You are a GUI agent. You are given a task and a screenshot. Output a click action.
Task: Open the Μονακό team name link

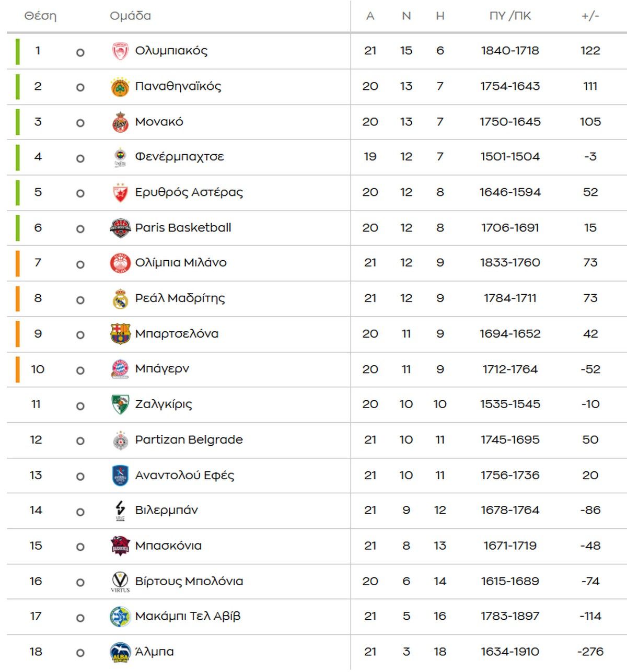pyautogui.click(x=159, y=122)
